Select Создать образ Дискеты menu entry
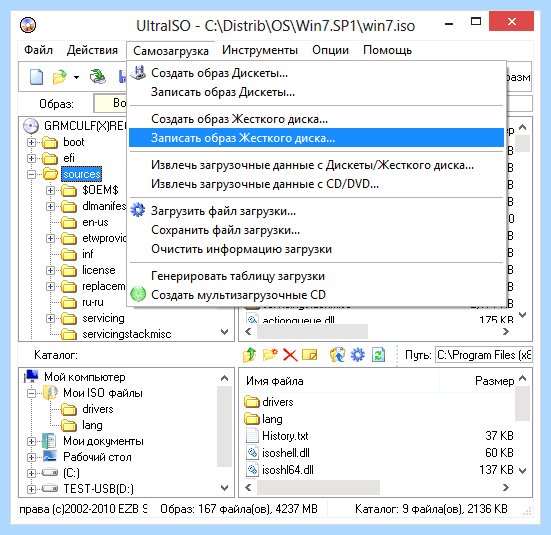 [316, 73]
